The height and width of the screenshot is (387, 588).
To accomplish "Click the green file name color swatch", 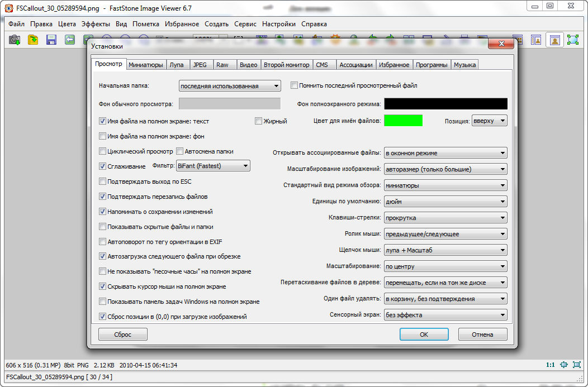I will point(403,121).
